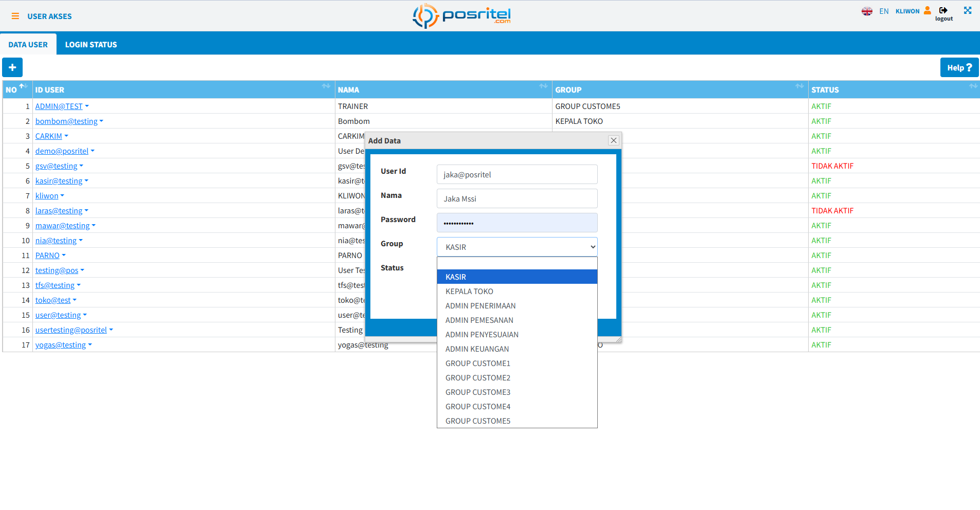
Task: Click the posritel.com logo
Action: point(461,16)
